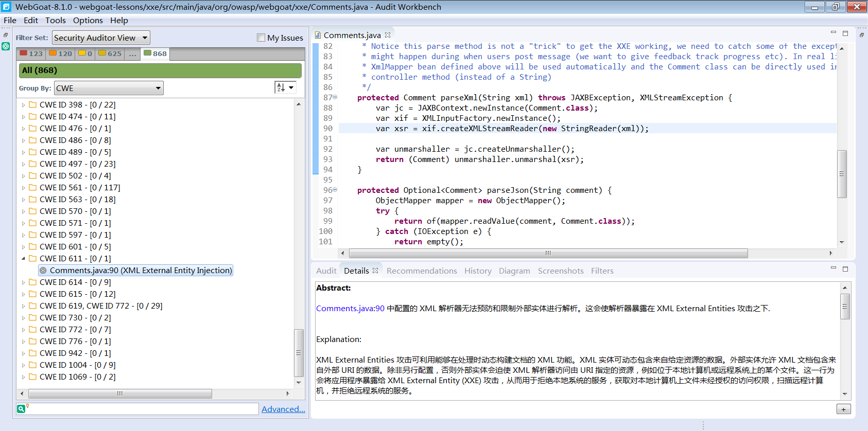The image size is (868, 431).
Task: Expand the CWE ID 474 node
Action: (x=23, y=116)
